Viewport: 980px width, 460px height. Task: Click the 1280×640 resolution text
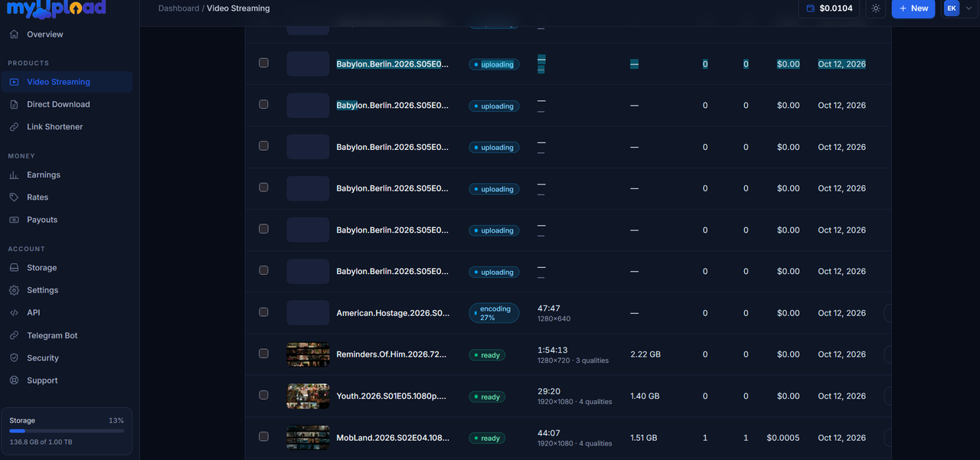click(554, 319)
